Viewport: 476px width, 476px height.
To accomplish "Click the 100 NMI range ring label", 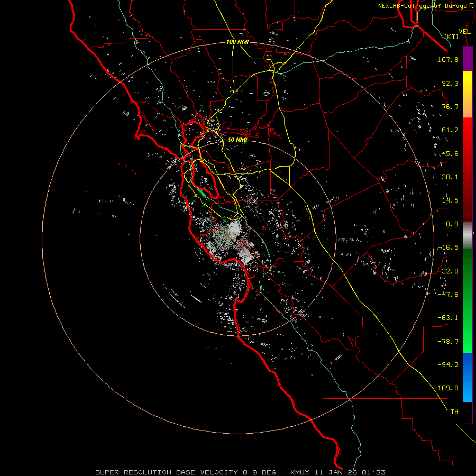I will (x=237, y=42).
